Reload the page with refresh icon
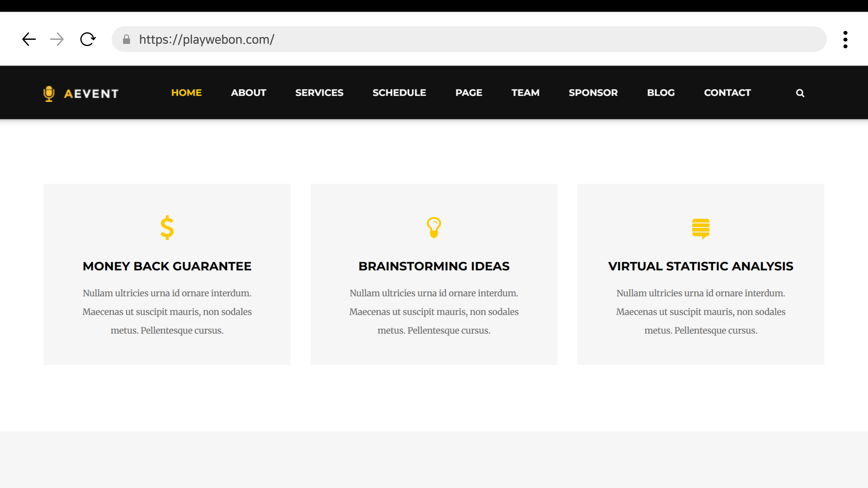The height and width of the screenshot is (488, 868). tap(88, 39)
